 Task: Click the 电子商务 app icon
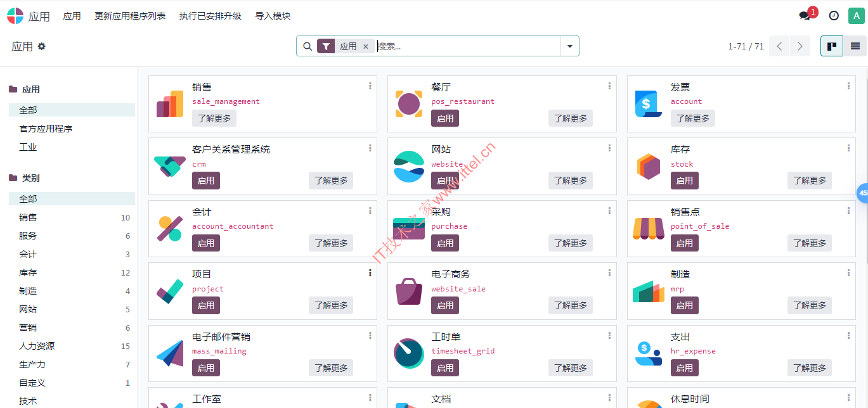tap(409, 291)
